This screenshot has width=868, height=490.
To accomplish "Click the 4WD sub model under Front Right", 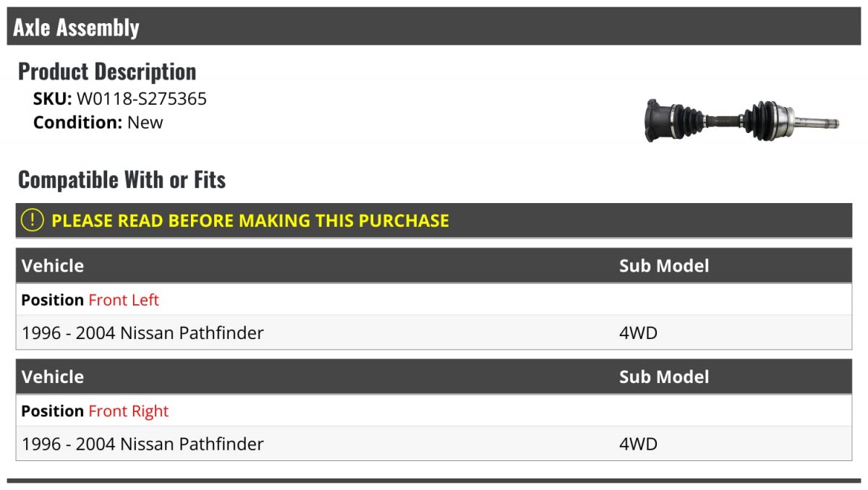I will [638, 444].
